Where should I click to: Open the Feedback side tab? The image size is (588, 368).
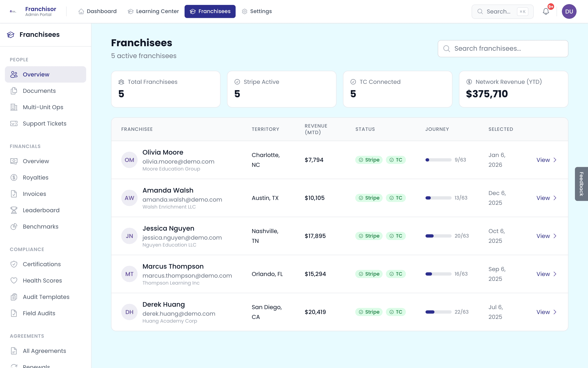[581, 184]
